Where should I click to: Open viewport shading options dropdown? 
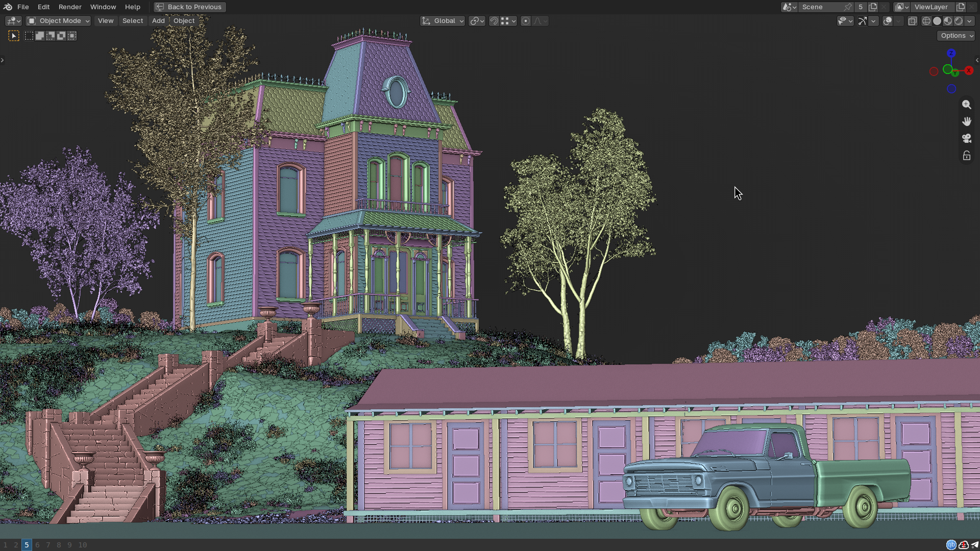pos(969,21)
